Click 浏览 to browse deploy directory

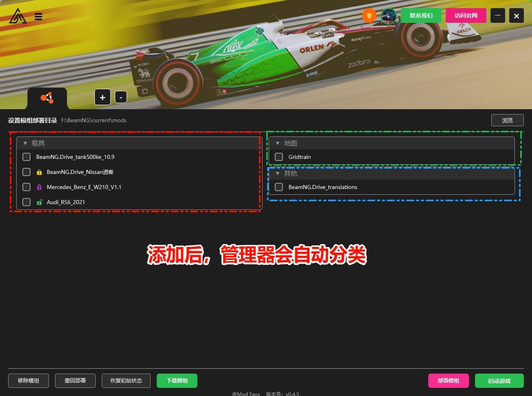[x=507, y=120]
